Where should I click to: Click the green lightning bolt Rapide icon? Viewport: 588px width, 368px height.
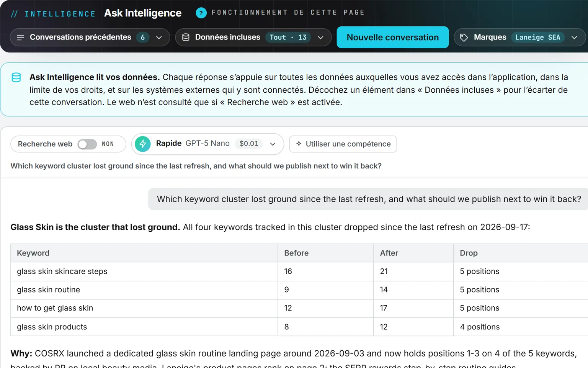tap(143, 144)
